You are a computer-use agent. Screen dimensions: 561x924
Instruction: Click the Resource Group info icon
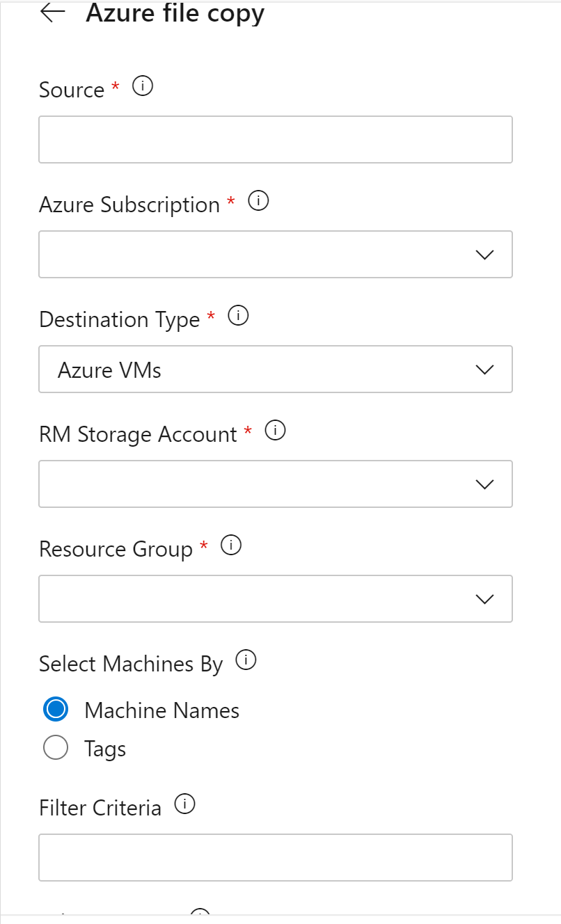pyautogui.click(x=230, y=546)
